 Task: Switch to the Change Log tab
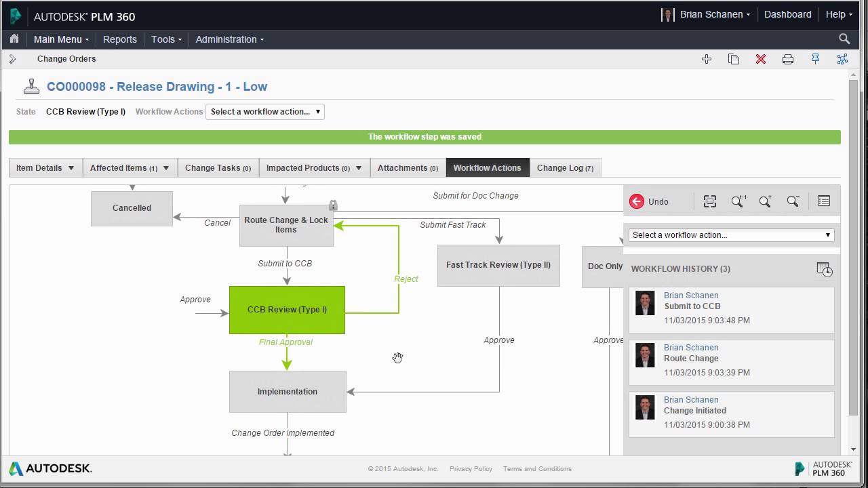click(565, 168)
